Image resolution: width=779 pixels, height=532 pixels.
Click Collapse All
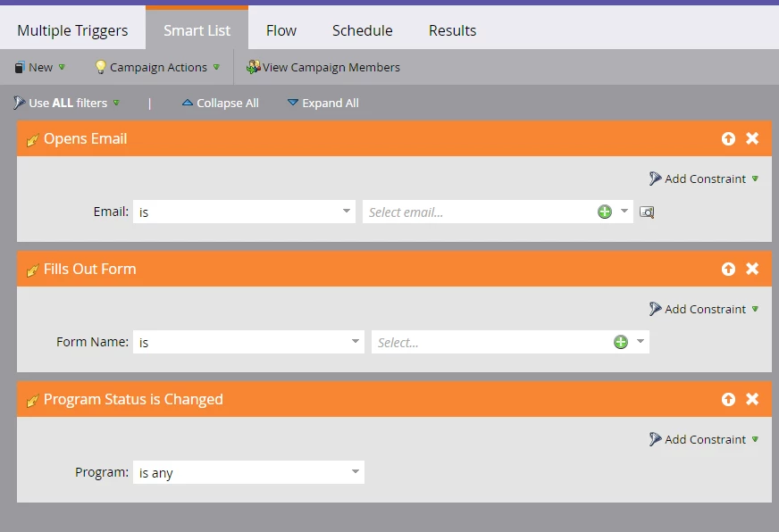coord(220,103)
